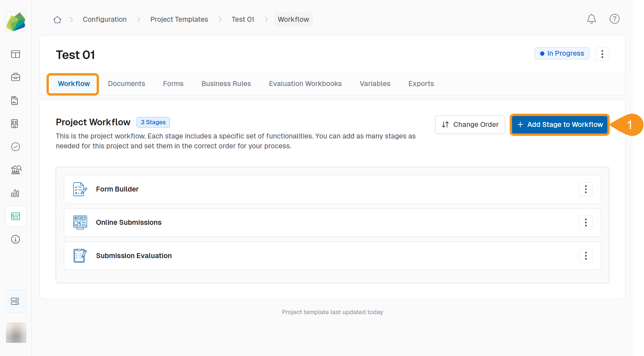Go to Project Templates breadcrumb link
Image resolution: width=644 pixels, height=356 pixels.
pos(179,19)
